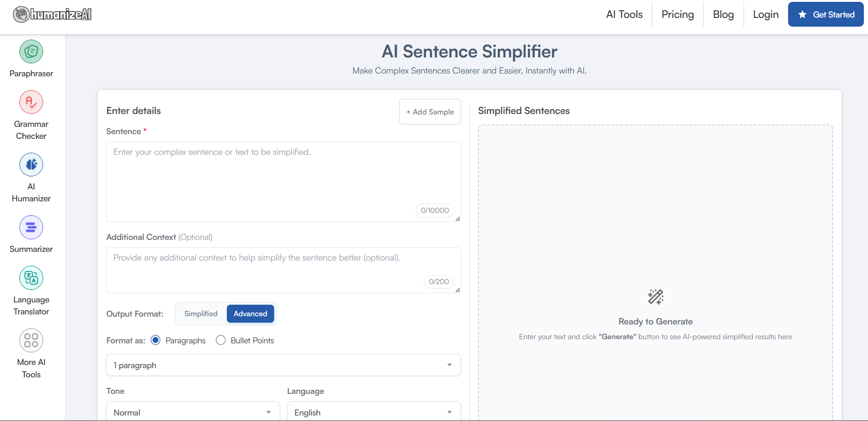Open the Language Translator icon
The image size is (868, 421).
tap(31, 278)
